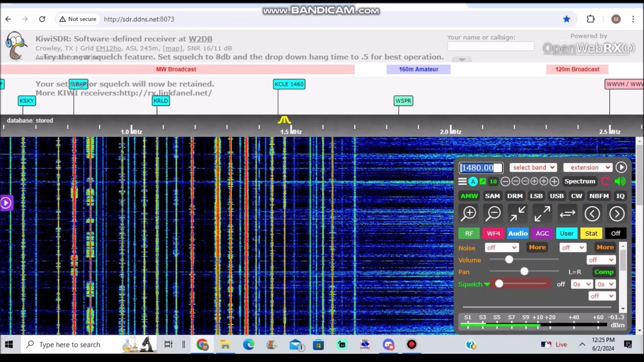Click the Spectrum button
644x362 pixels.
click(580, 182)
